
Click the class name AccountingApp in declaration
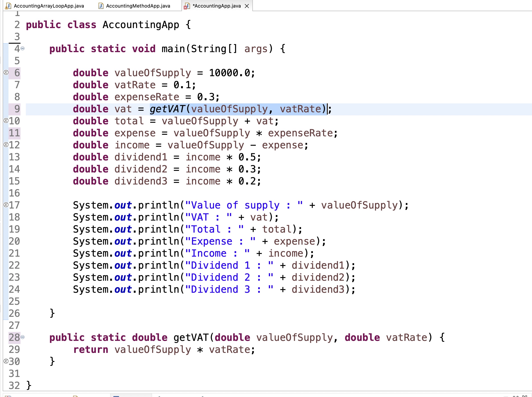pos(141,25)
